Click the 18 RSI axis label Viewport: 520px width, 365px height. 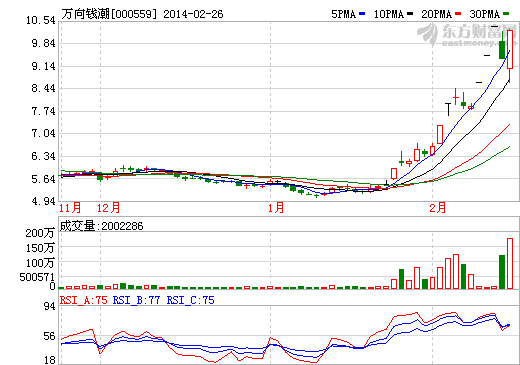(x=49, y=360)
